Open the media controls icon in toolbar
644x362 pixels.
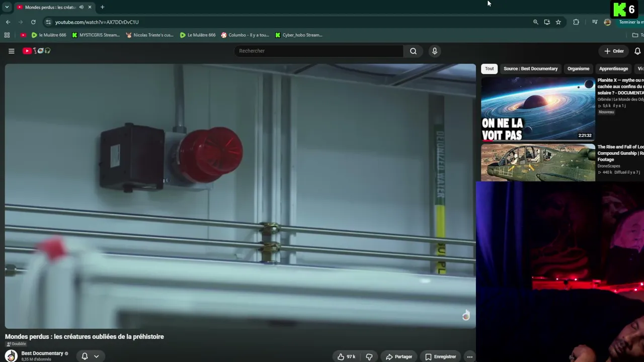pyautogui.click(x=595, y=22)
